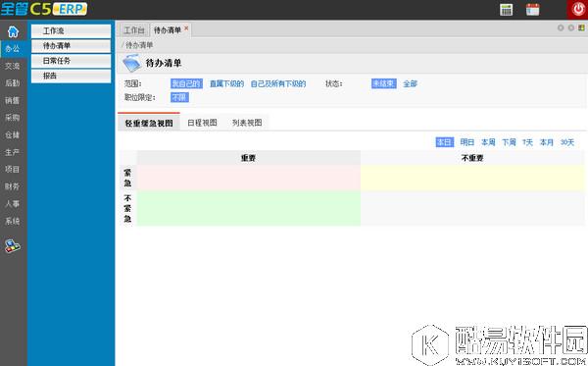Screen dimensions: 588x366
Task: Select the 生产 module in sidebar
Action: (x=13, y=152)
